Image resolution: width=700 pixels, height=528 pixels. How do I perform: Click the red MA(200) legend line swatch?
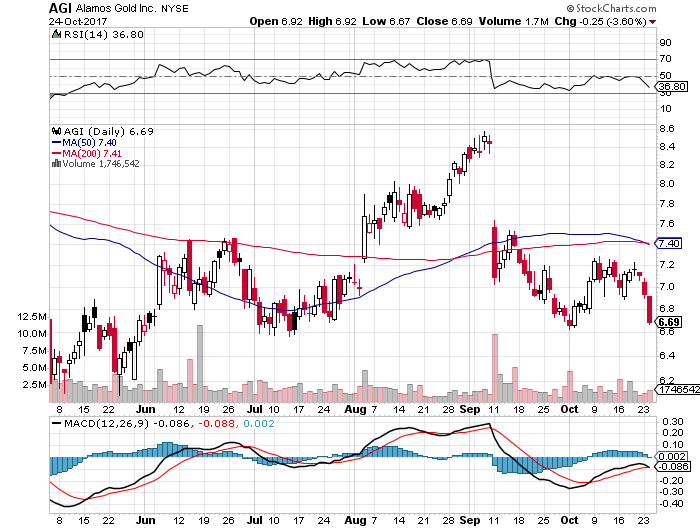point(56,153)
